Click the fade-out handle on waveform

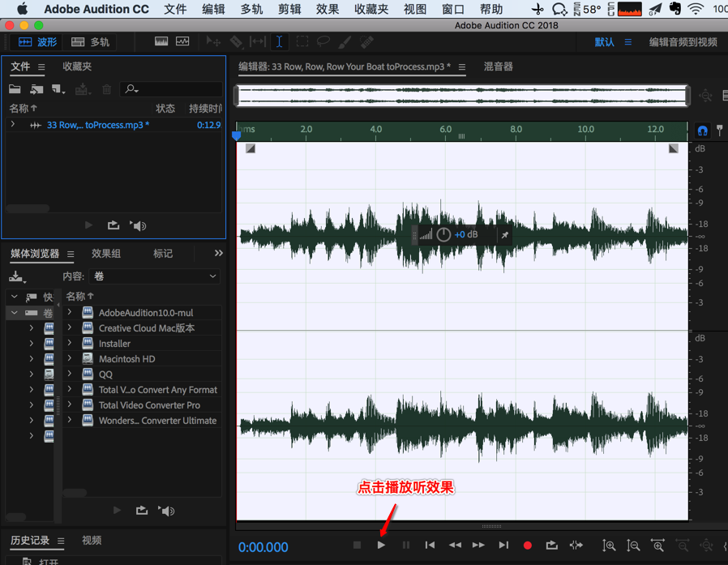[673, 148]
